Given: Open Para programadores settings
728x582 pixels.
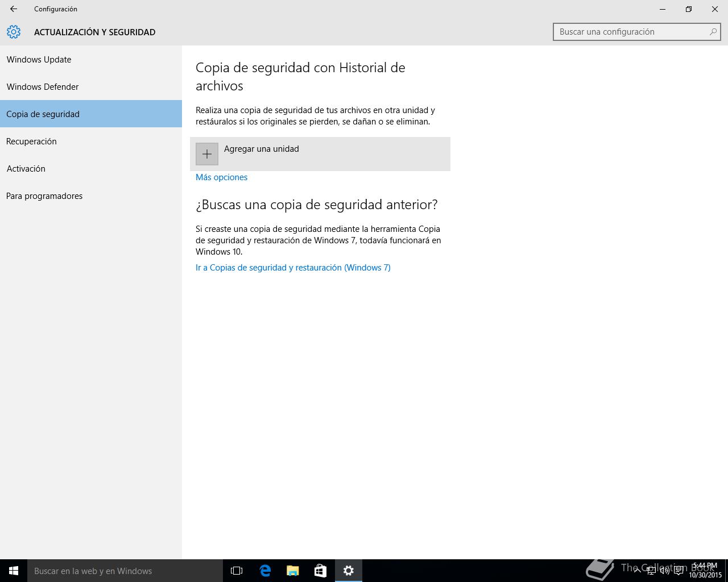Looking at the screenshot, I should [x=91, y=196].
